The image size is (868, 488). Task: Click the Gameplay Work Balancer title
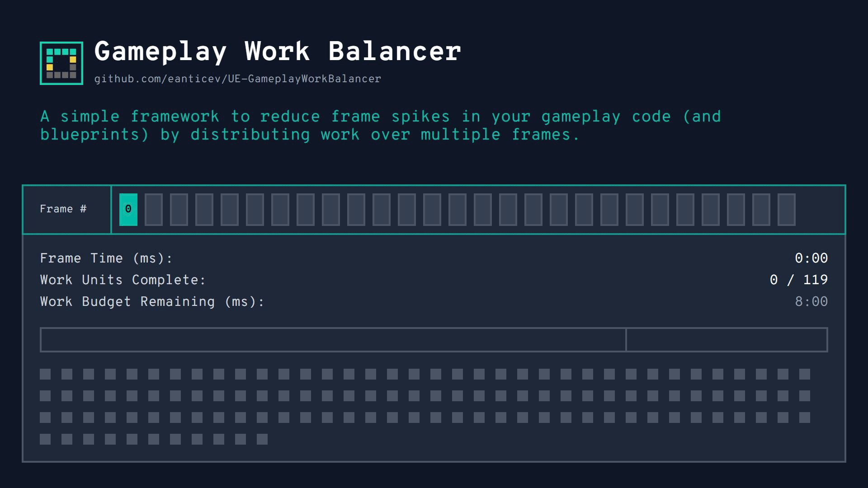tap(278, 51)
